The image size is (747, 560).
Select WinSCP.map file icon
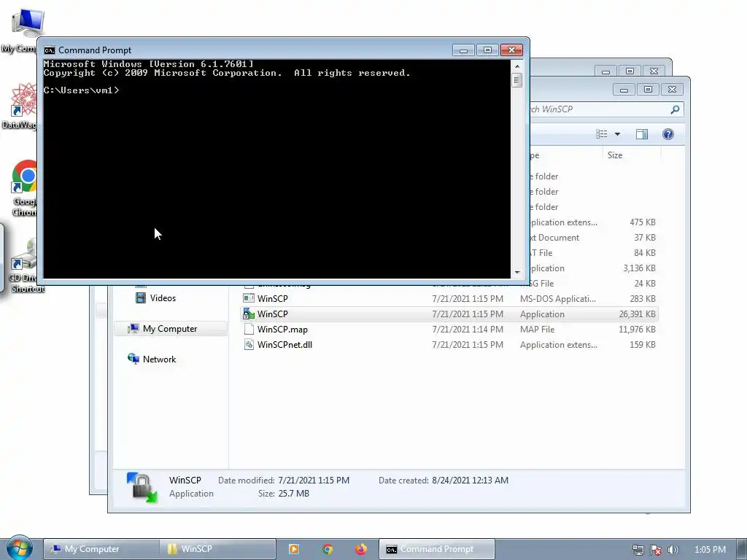coord(249,329)
